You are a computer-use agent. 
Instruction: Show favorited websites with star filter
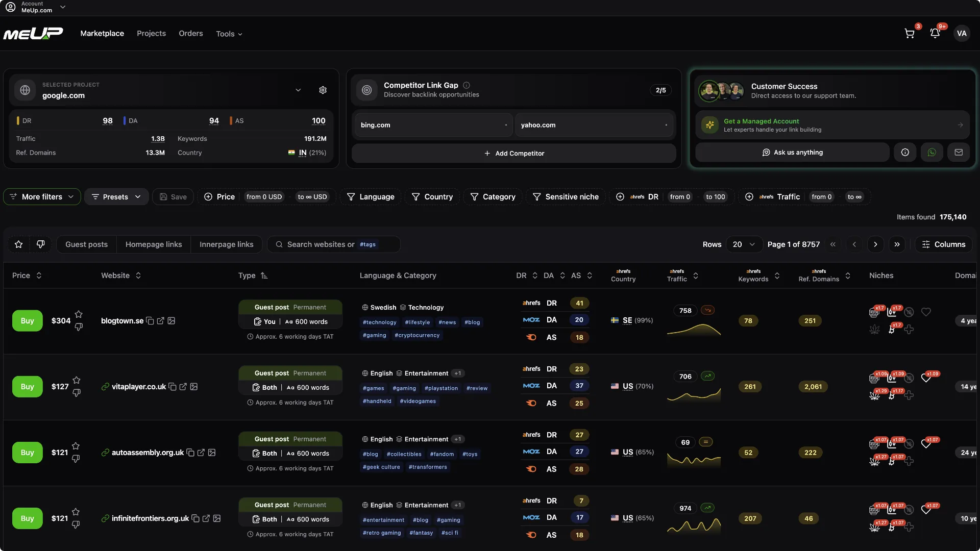pos(19,244)
